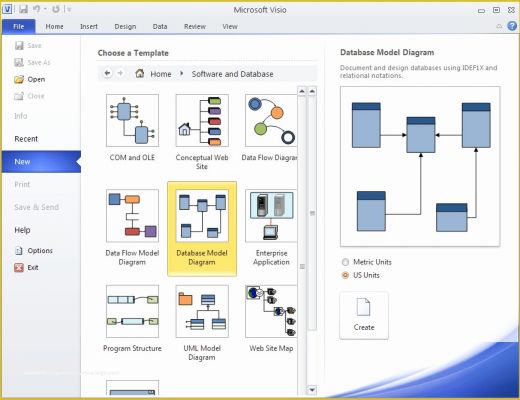Click Open in the backstage menu

(x=30, y=79)
